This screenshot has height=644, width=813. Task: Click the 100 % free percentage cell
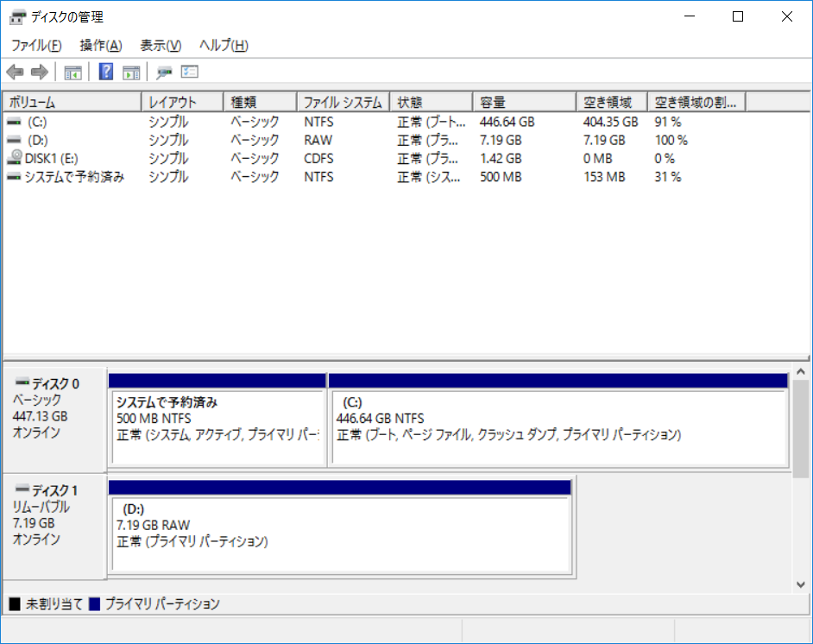pyautogui.click(x=671, y=140)
